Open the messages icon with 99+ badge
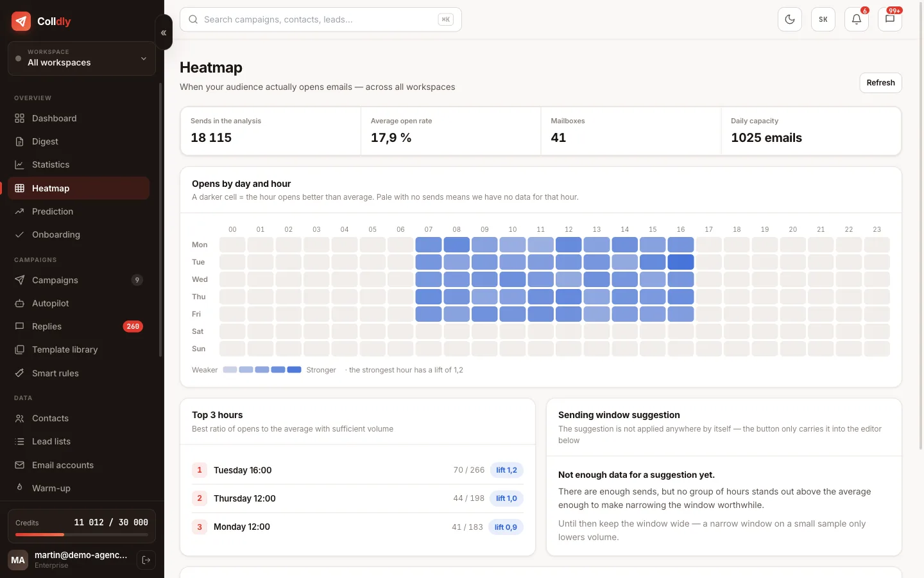 (x=890, y=19)
